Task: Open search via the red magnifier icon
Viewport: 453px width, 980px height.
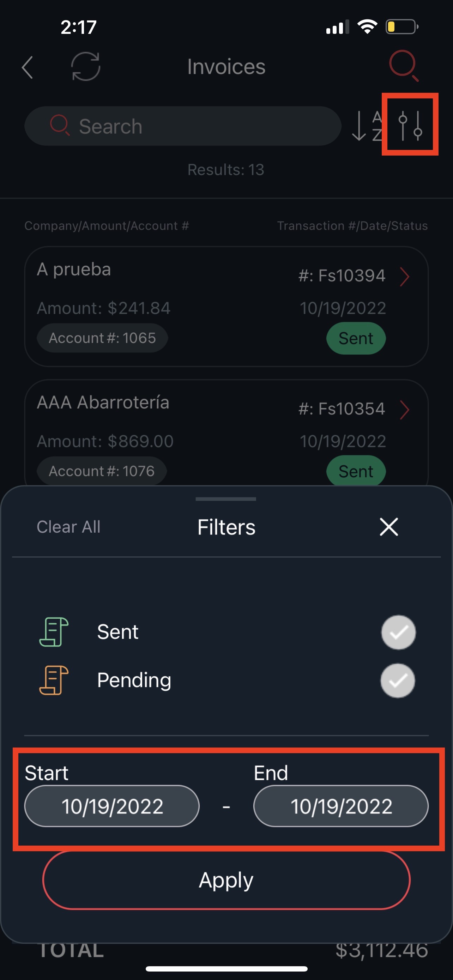Action: [x=404, y=65]
